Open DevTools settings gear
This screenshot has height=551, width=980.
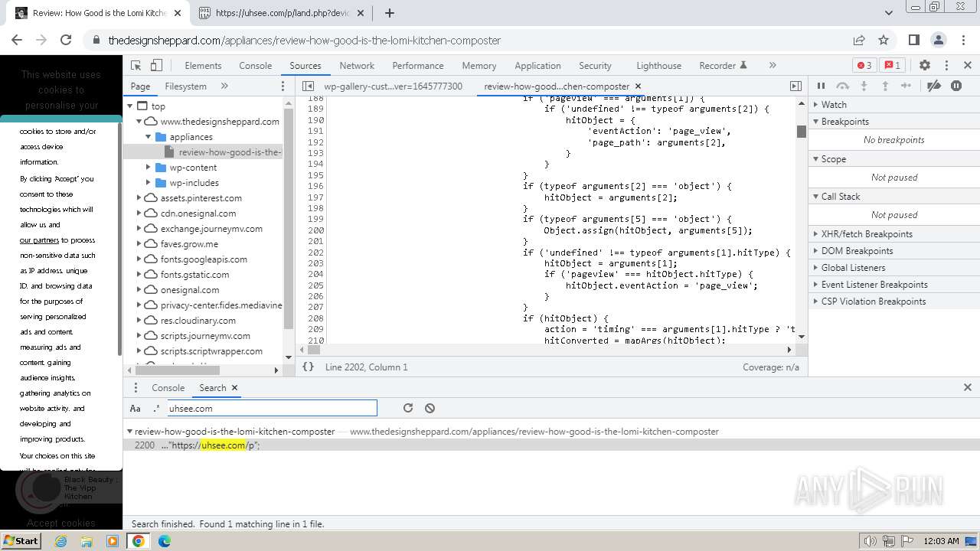(925, 66)
